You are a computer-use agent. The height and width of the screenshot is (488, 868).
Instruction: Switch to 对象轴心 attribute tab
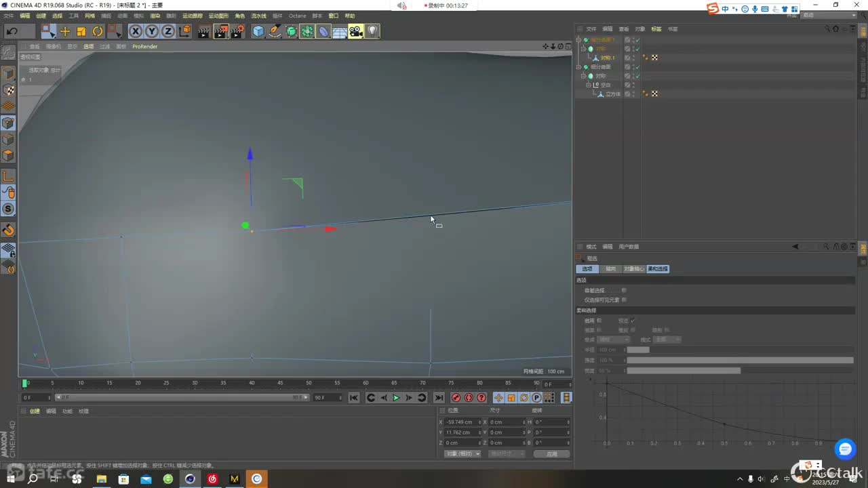pyautogui.click(x=634, y=269)
